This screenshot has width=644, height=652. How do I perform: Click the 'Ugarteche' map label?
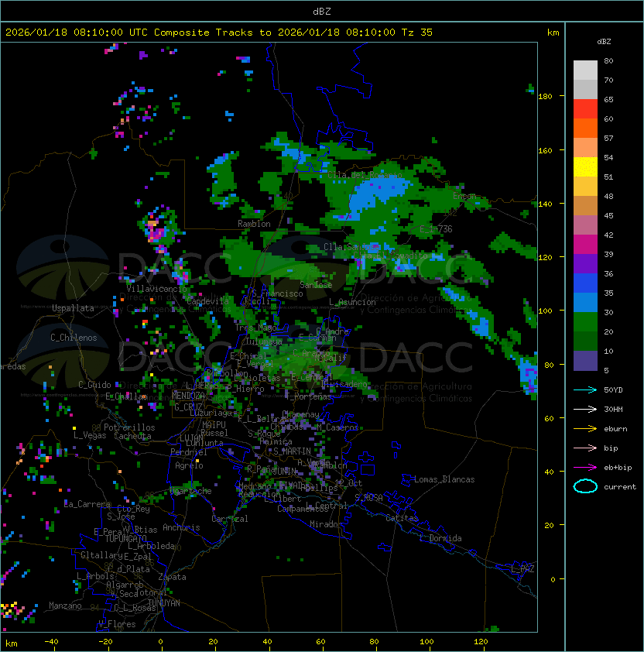pos(191,491)
